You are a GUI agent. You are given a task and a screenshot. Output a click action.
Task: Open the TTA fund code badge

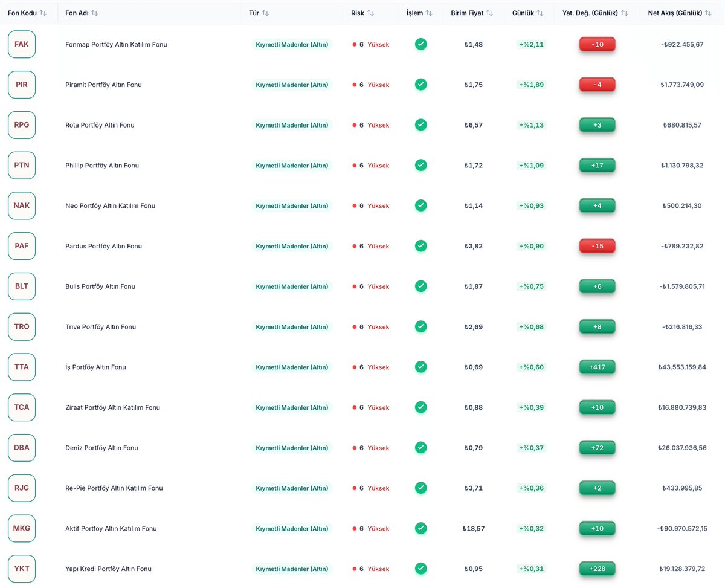click(22, 367)
